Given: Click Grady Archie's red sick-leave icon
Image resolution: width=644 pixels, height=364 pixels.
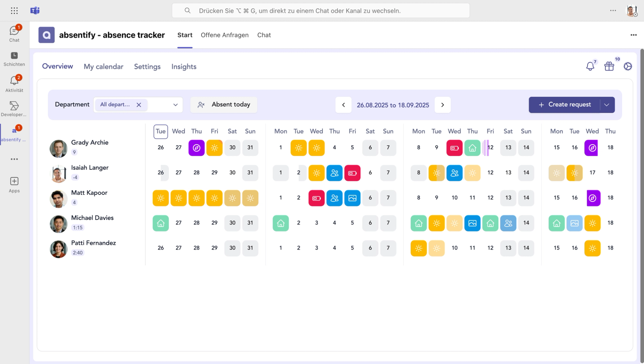Looking at the screenshot, I should coord(454,148).
